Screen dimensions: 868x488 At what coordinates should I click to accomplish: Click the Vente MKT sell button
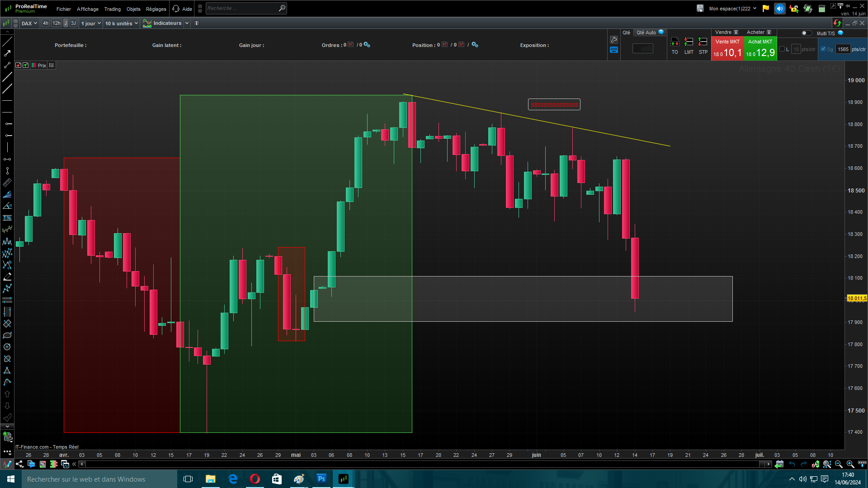(x=727, y=48)
